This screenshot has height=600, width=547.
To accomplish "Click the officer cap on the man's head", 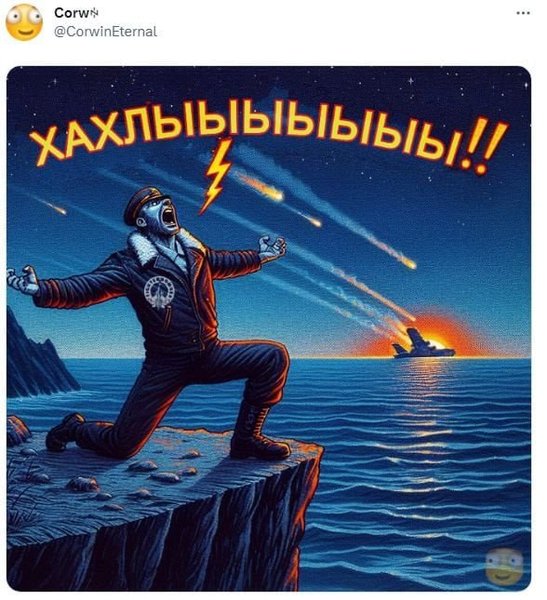I will tap(145, 201).
